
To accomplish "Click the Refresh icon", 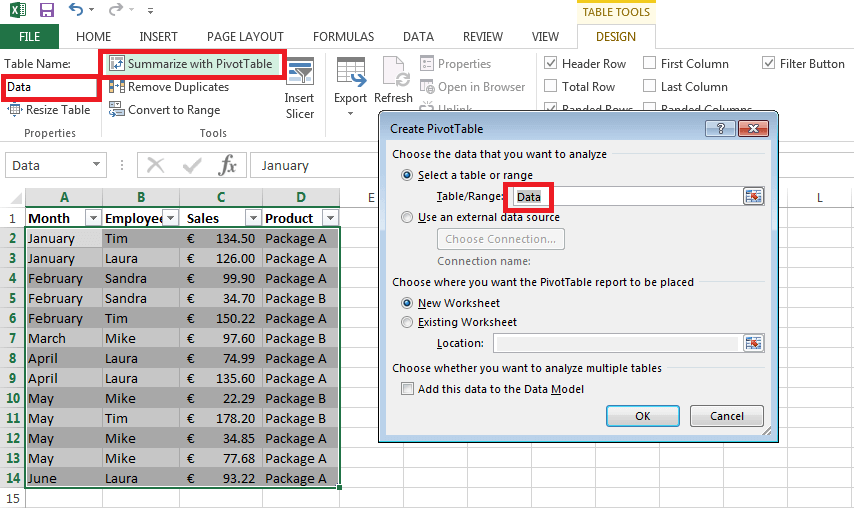I will [394, 72].
